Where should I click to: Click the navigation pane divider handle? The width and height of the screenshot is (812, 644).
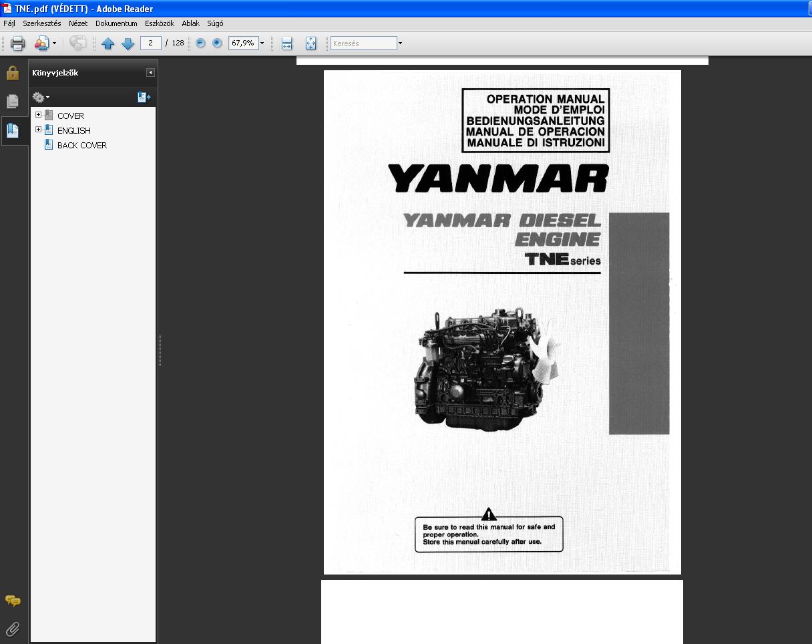pyautogui.click(x=160, y=350)
